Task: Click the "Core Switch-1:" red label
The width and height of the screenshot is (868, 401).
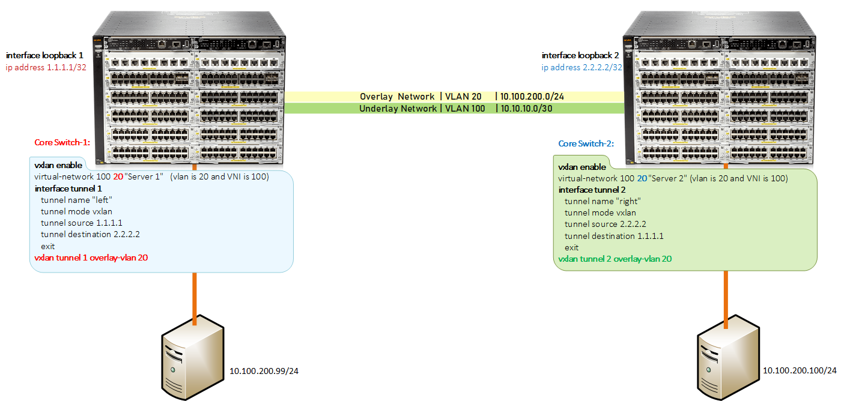Action: point(62,143)
